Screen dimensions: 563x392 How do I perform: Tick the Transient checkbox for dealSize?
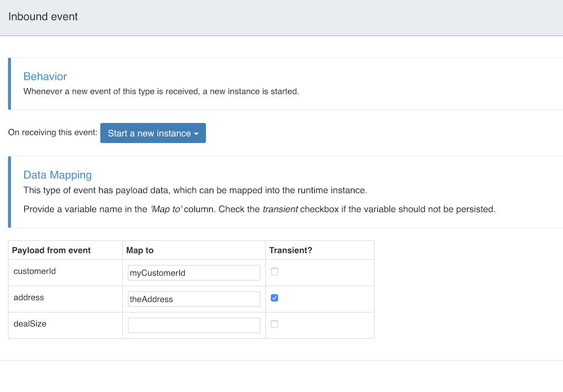(x=274, y=324)
